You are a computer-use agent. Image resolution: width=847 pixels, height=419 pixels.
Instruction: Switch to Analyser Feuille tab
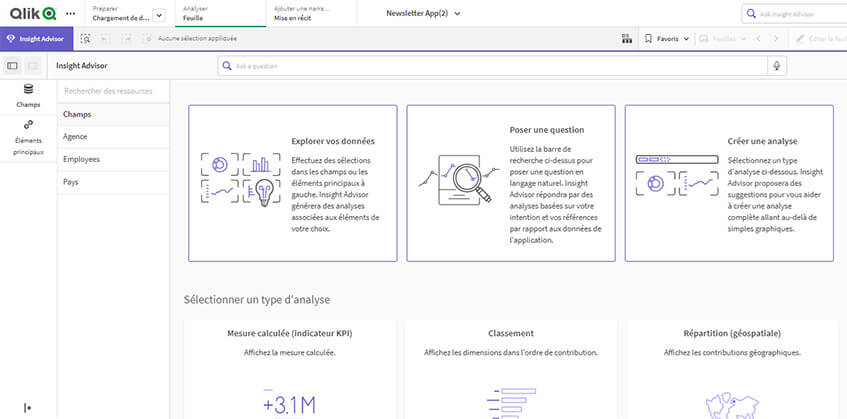(x=220, y=13)
